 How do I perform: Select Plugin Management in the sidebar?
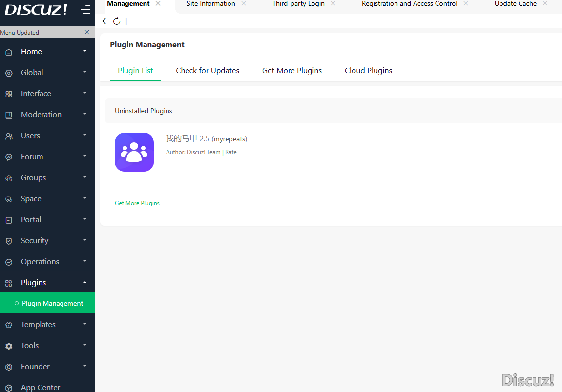[x=52, y=303]
